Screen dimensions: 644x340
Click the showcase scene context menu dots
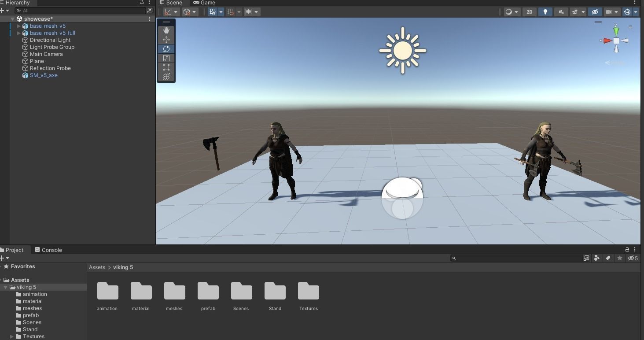[150, 19]
